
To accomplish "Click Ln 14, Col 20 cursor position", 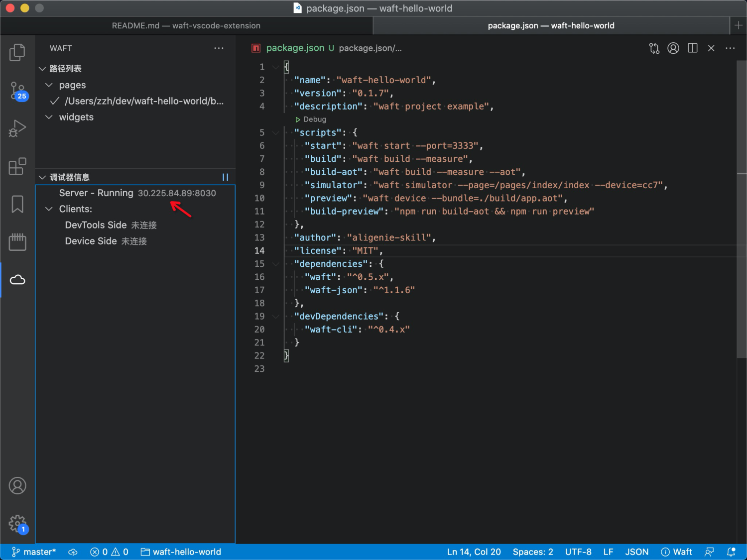I will (474, 552).
